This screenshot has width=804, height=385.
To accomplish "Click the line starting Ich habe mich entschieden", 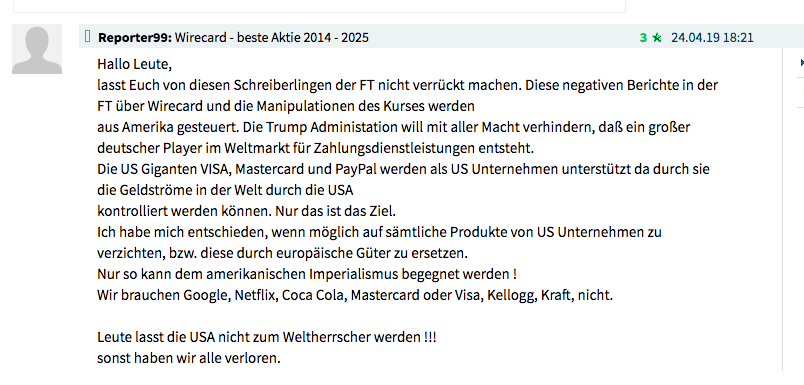I will (x=379, y=232).
